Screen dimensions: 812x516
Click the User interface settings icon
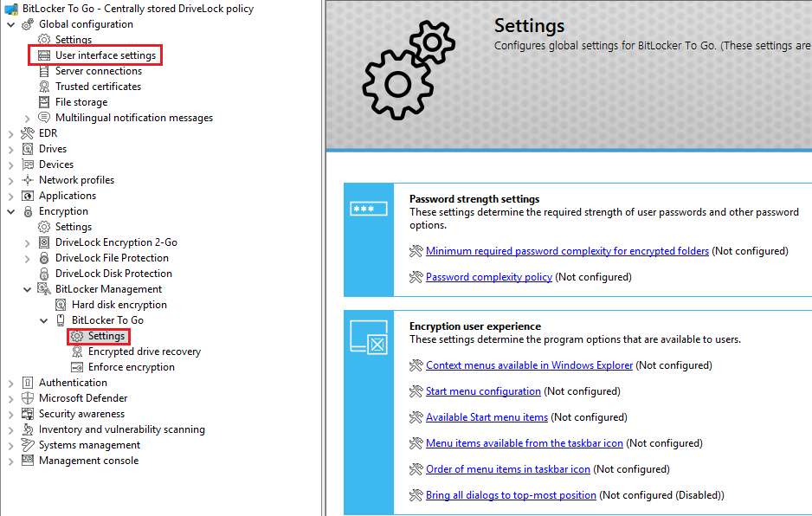(44, 55)
